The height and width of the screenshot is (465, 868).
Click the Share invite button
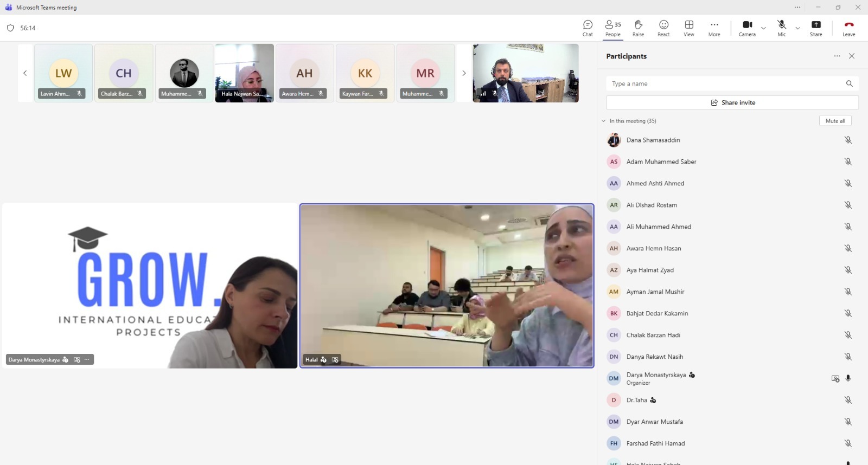pos(732,102)
